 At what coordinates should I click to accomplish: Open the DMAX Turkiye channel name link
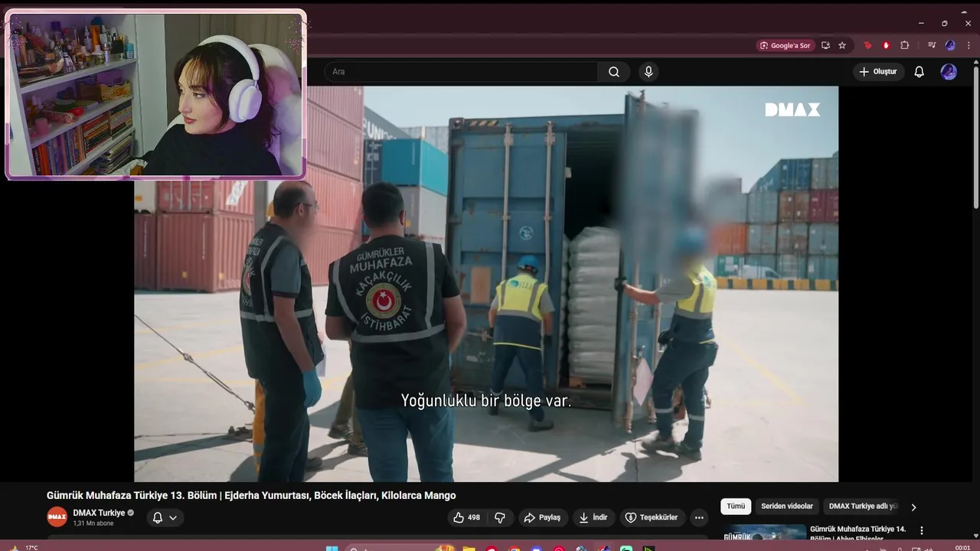click(99, 513)
